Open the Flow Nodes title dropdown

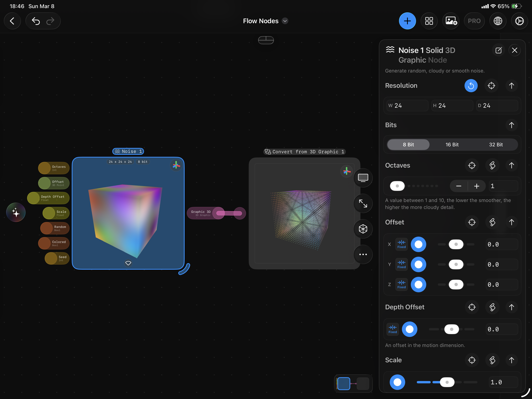(285, 21)
